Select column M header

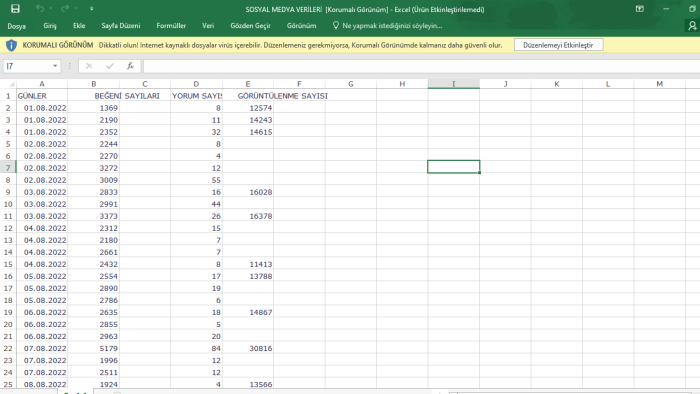pos(659,84)
